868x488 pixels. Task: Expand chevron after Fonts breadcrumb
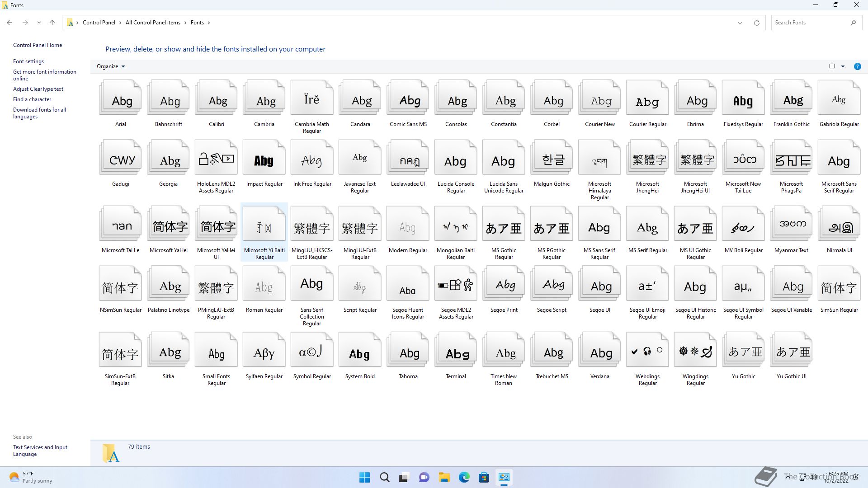pos(209,23)
